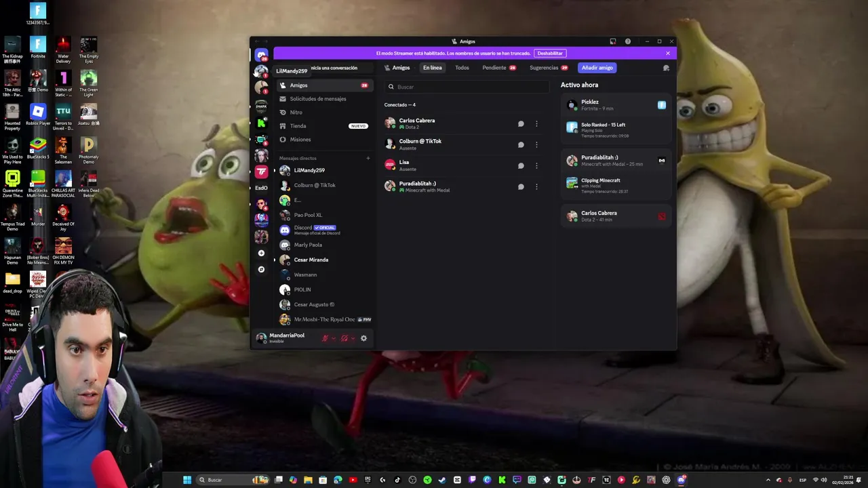The height and width of the screenshot is (488, 868).
Task: Open Steam from the taskbar
Action: point(442,480)
